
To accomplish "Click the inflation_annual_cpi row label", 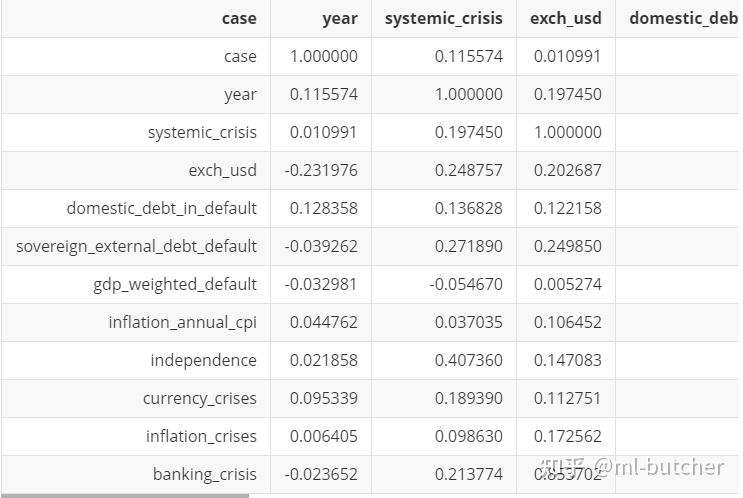I will pyautogui.click(x=183, y=322).
